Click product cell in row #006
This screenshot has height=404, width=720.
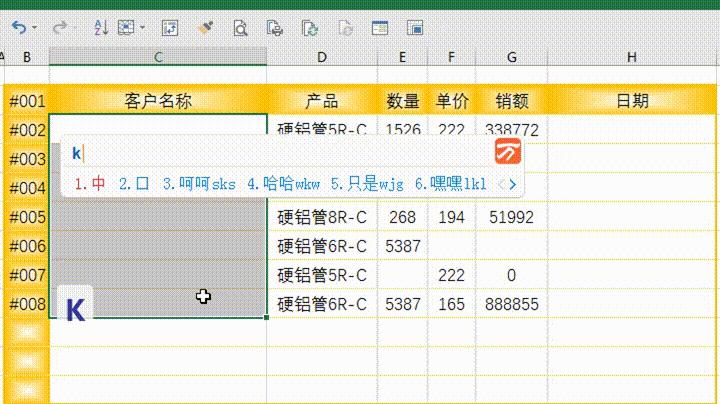click(x=322, y=246)
